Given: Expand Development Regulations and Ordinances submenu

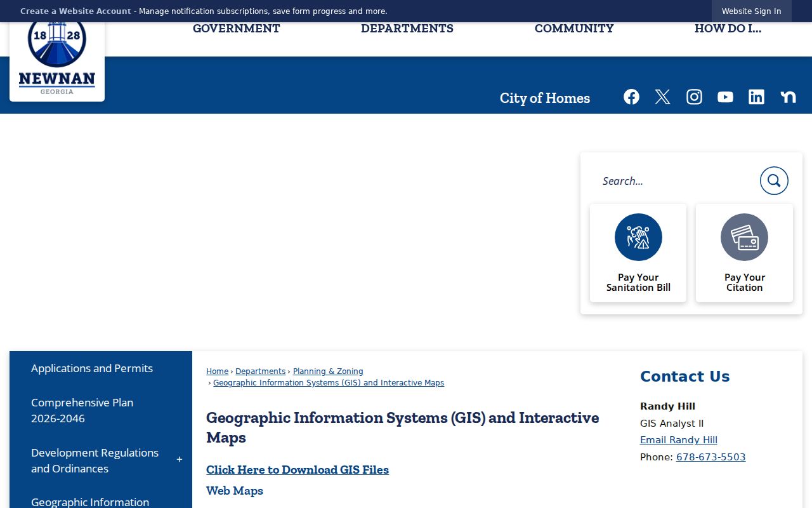Looking at the screenshot, I should tap(180, 460).
